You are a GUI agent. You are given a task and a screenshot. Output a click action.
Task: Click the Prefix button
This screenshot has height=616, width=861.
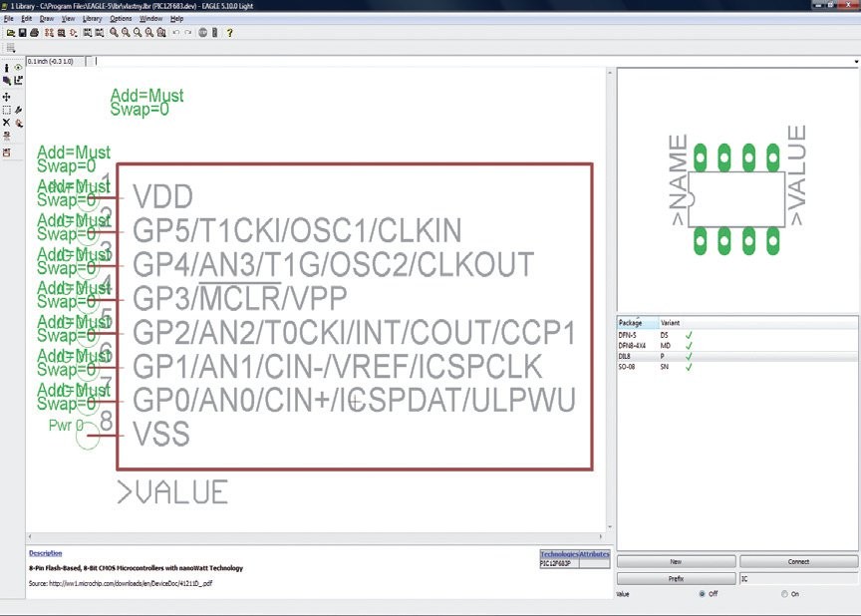tap(676, 579)
